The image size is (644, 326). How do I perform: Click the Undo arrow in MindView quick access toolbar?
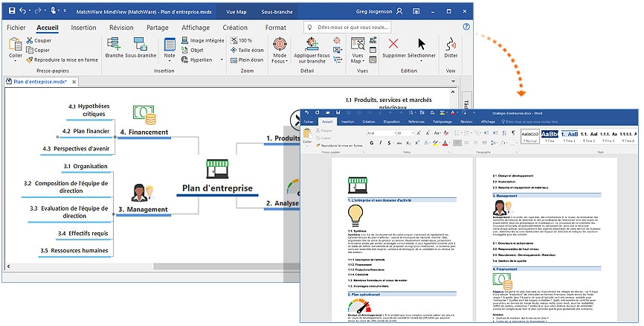[x=22, y=11]
